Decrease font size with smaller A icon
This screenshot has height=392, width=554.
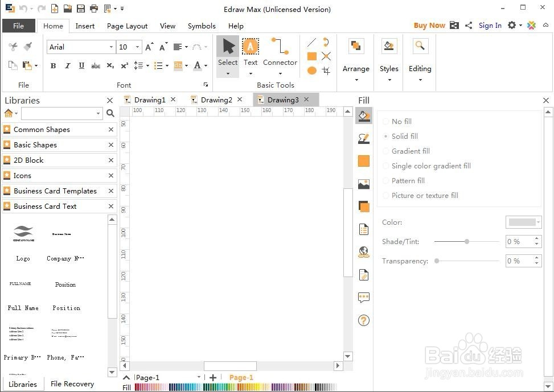[x=163, y=47]
